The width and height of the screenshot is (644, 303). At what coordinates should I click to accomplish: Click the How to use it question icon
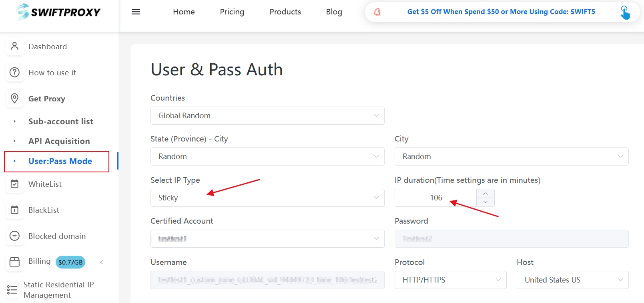15,73
